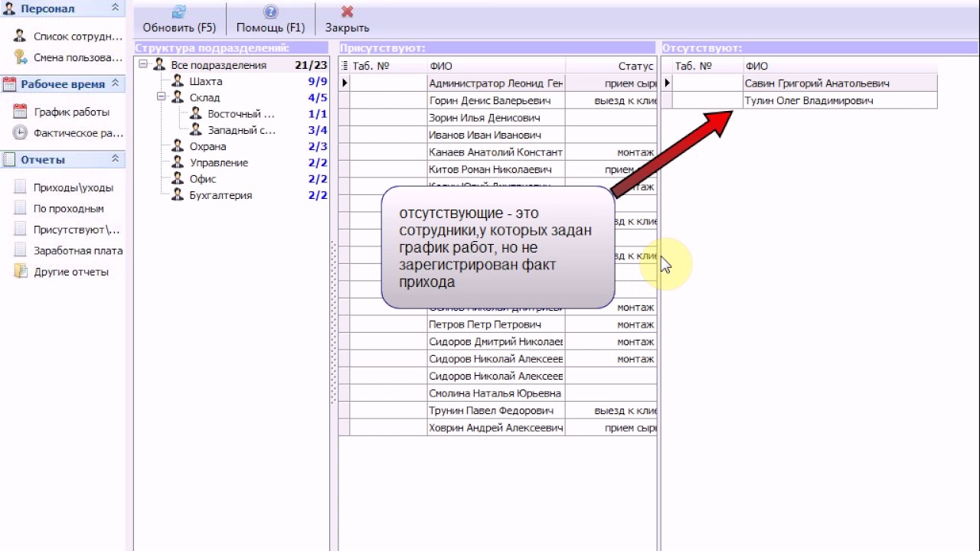Screen dimensions: 980x551
Task: Select the Управление department
Action: [219, 162]
